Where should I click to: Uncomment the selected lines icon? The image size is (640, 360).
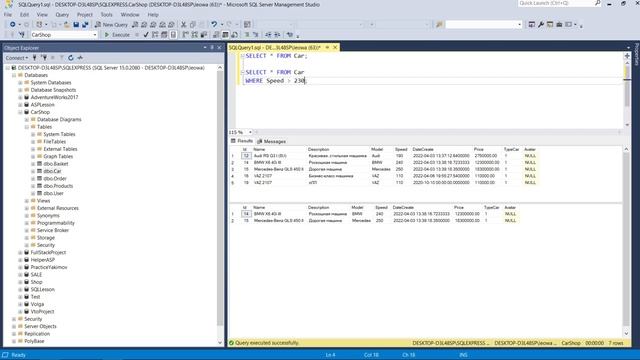pos(256,35)
